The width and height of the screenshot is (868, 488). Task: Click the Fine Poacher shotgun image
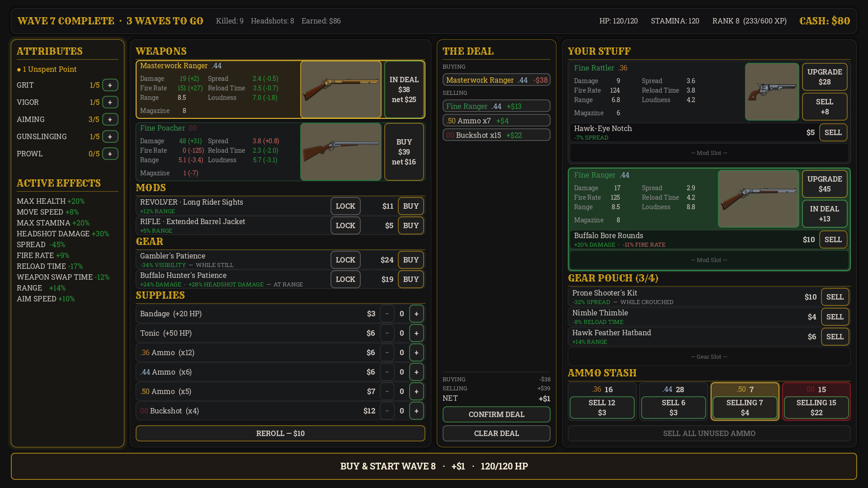pyautogui.click(x=341, y=152)
